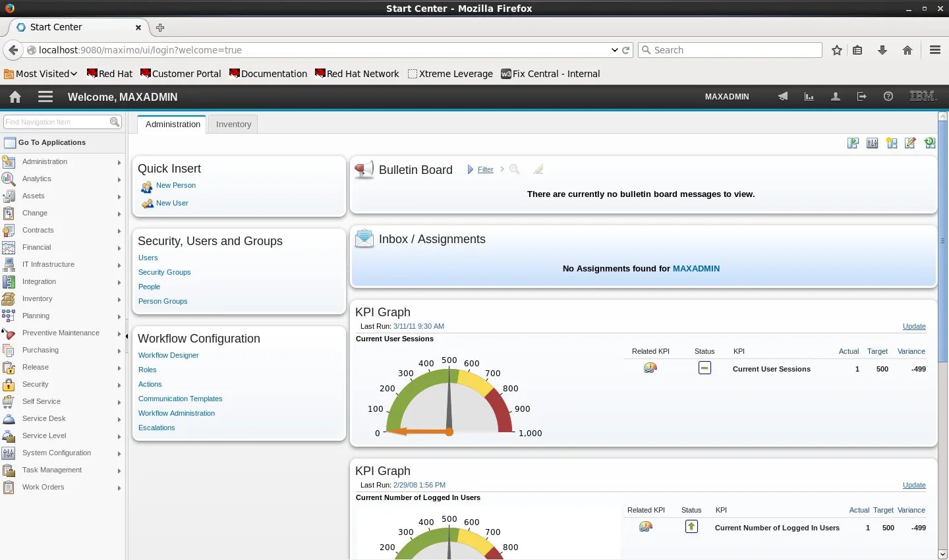The width and height of the screenshot is (949, 560).
Task: Click the Firefox back arrow
Action: click(x=13, y=50)
